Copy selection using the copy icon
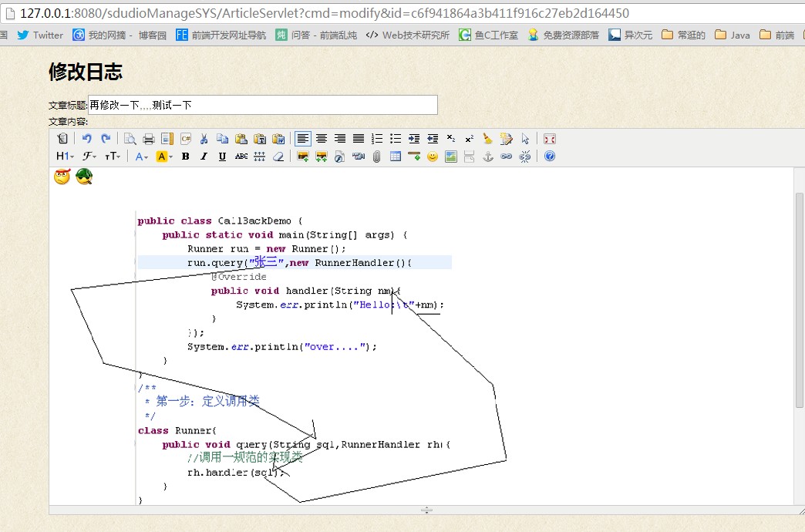805x532 pixels. [222, 139]
